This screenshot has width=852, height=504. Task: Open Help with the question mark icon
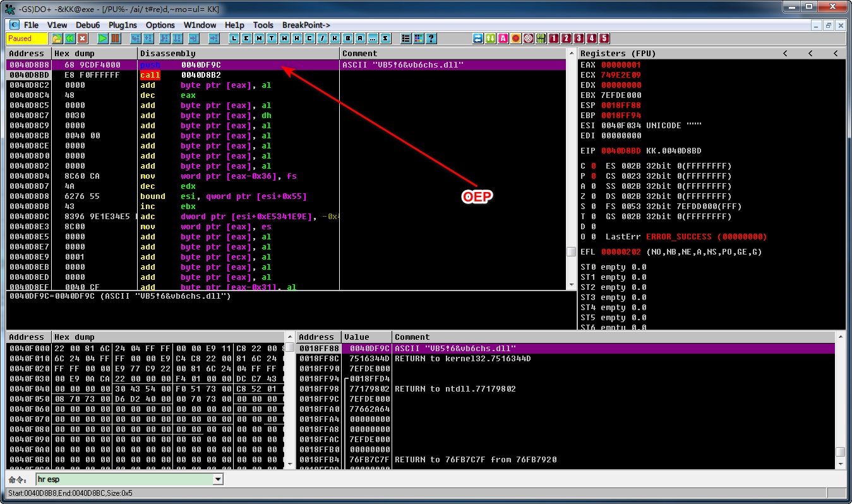click(x=431, y=39)
